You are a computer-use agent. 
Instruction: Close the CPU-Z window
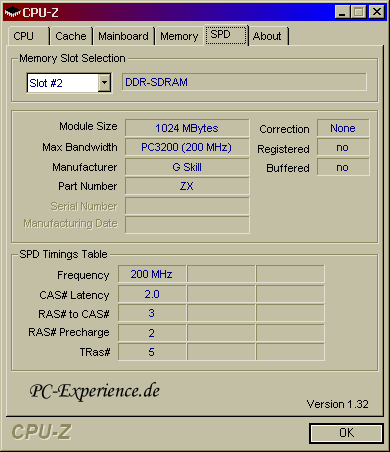pyautogui.click(x=377, y=12)
